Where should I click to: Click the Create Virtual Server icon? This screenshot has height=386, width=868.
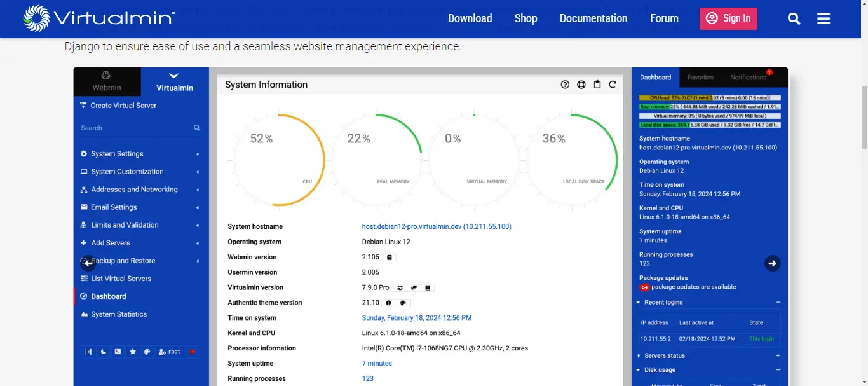[x=83, y=105]
